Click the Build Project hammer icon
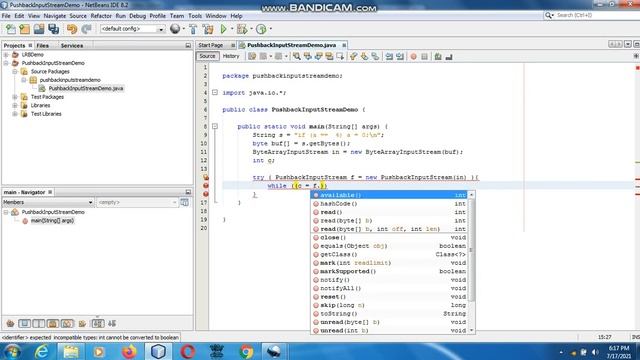This screenshot has width=640, height=360. point(193,29)
